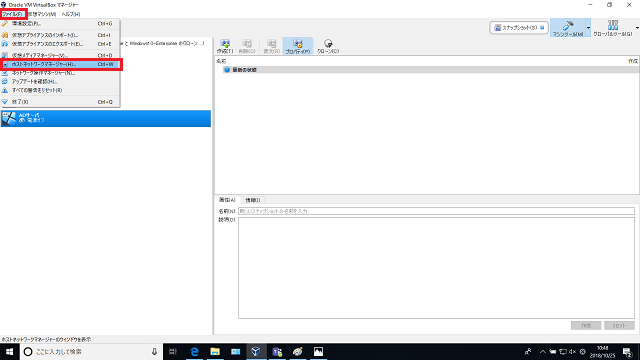Select ホストネットワークマネージャー menu entry
This screenshot has height=360, width=640.
pyautogui.click(x=60, y=64)
